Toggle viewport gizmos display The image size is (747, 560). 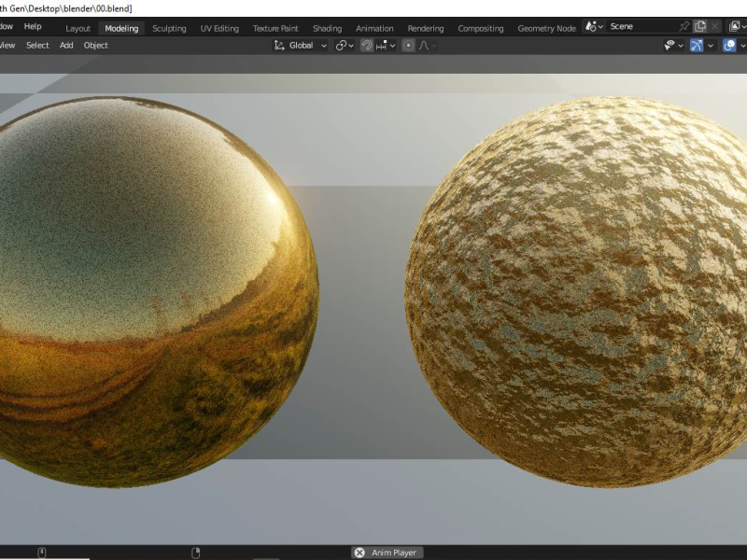click(x=697, y=45)
